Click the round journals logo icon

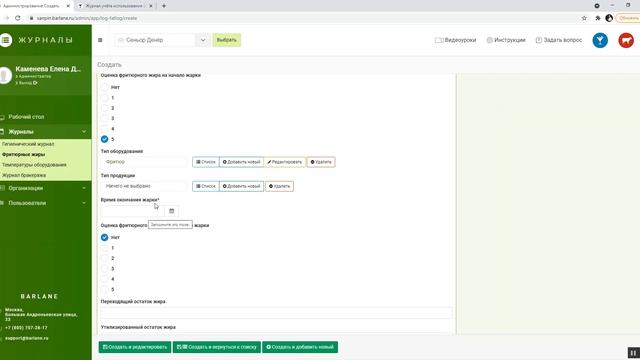click(x=6, y=40)
